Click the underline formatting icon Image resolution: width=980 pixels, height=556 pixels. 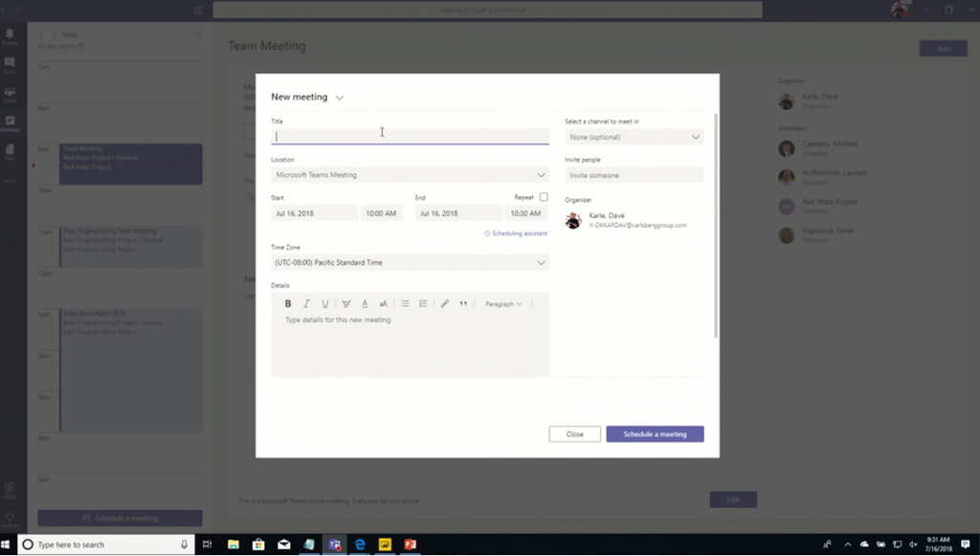(x=325, y=303)
